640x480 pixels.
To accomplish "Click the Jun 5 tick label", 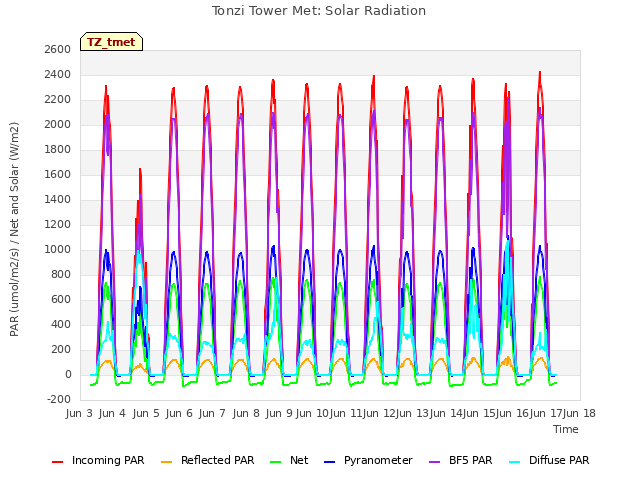I will coord(146,413).
